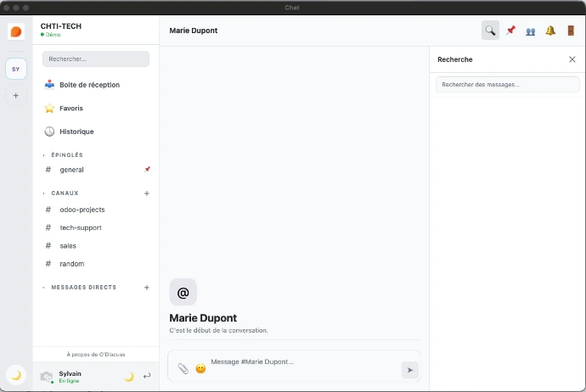
Task: Open the emoji picker smiley
Action: [200, 369]
